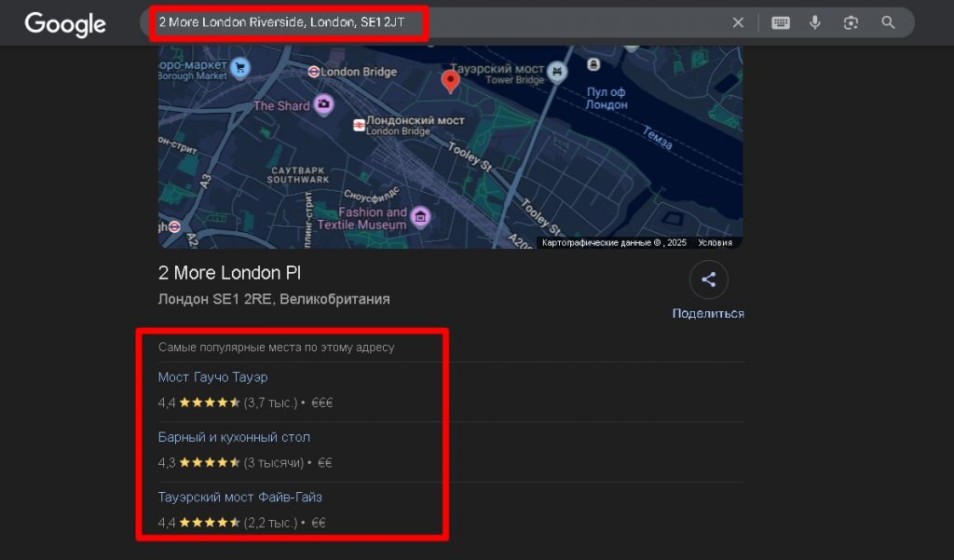The height and width of the screenshot is (560, 954).
Task: Click the Пул оф Лондон map label
Action: (606, 98)
